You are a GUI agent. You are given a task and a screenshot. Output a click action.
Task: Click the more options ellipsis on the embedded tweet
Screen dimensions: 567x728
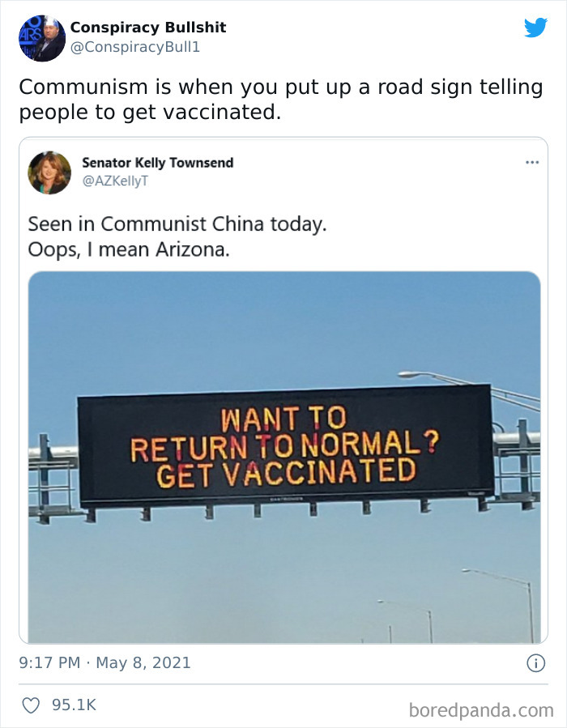531,161
